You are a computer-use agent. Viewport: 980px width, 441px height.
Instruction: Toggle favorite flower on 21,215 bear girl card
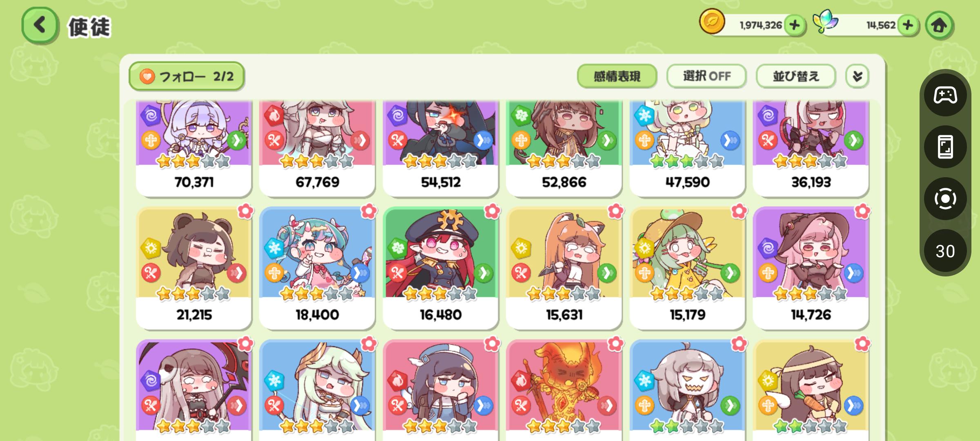(x=245, y=211)
